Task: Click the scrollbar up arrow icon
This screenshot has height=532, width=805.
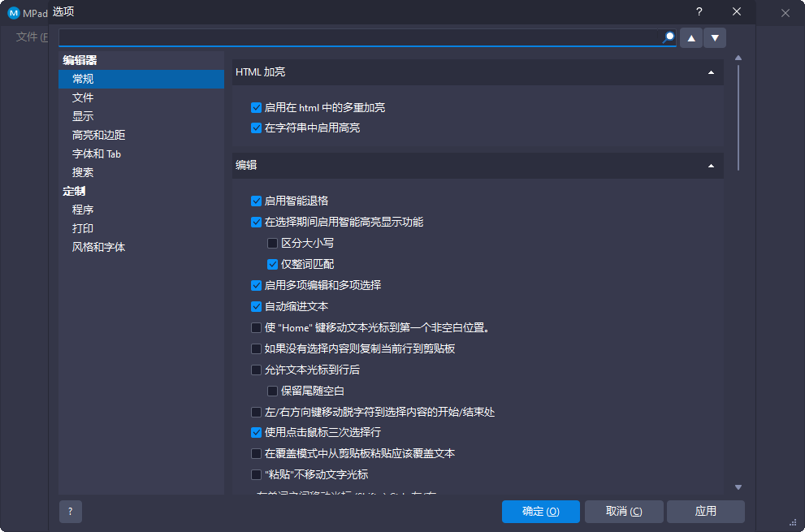Action: point(738,56)
